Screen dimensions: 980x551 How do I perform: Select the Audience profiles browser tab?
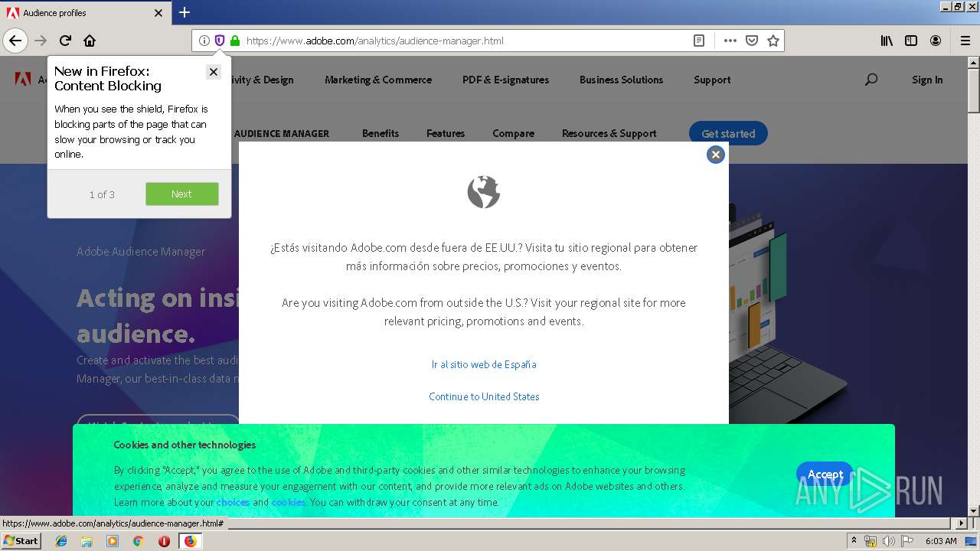click(x=84, y=13)
